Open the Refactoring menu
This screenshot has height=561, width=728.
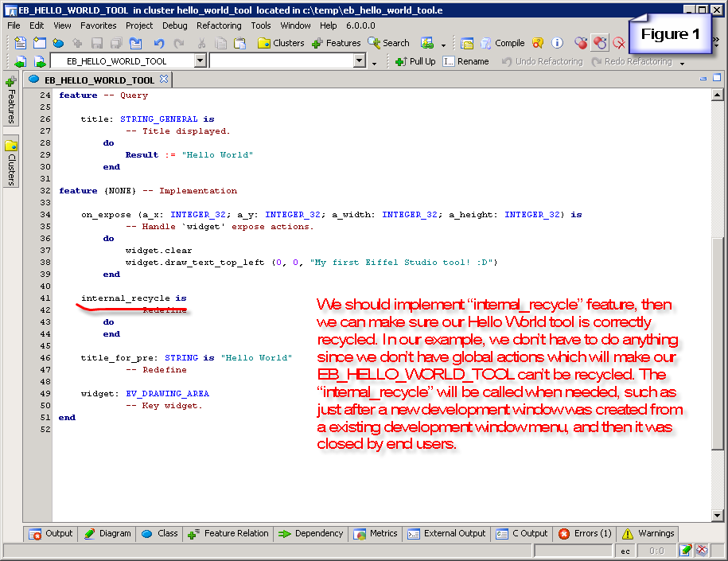219,25
